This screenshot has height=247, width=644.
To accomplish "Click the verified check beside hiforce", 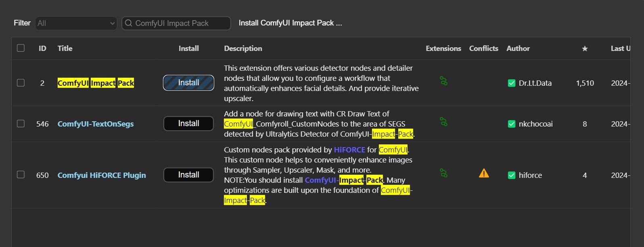I will pos(511,175).
